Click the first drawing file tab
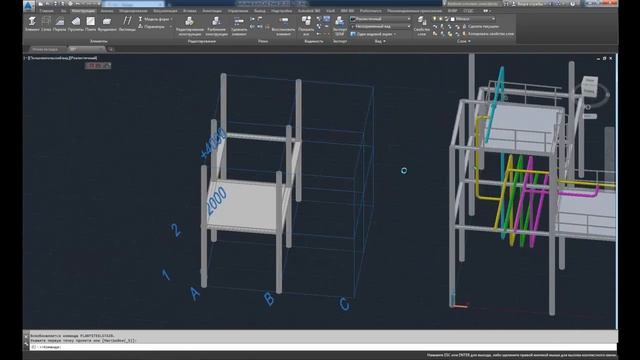This screenshot has width=640, height=360. point(45,49)
